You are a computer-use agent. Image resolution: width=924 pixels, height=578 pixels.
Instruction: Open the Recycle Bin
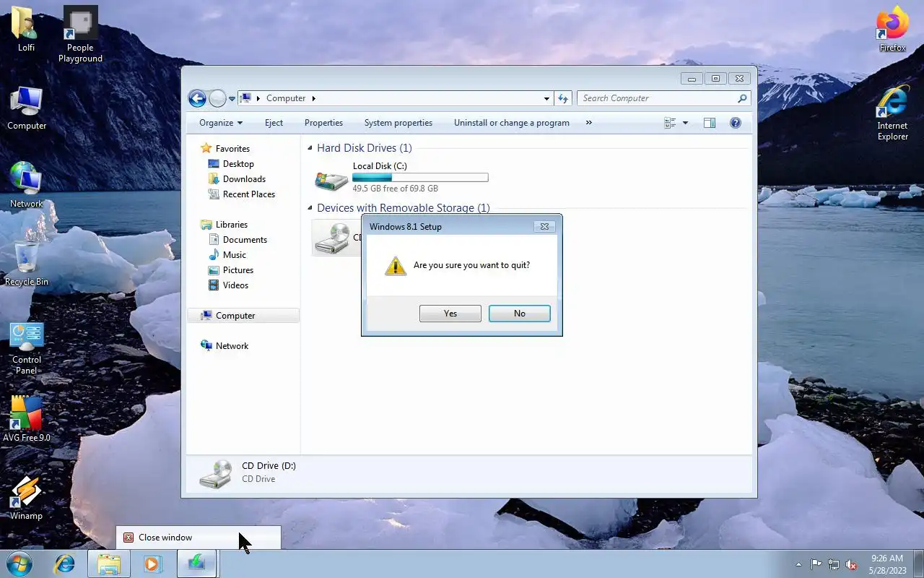tap(27, 263)
